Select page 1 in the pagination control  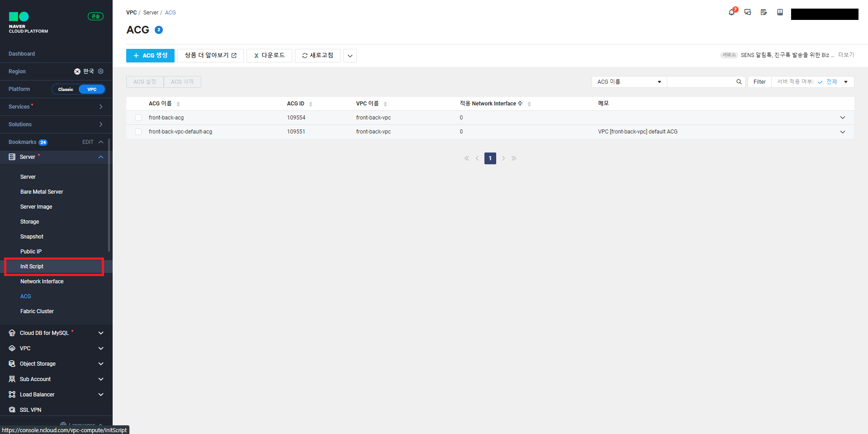coord(490,158)
